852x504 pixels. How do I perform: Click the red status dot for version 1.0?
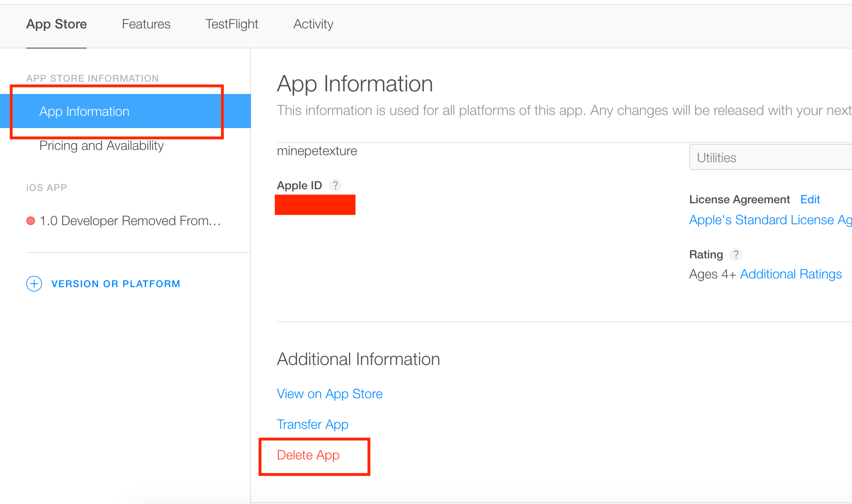[31, 221]
